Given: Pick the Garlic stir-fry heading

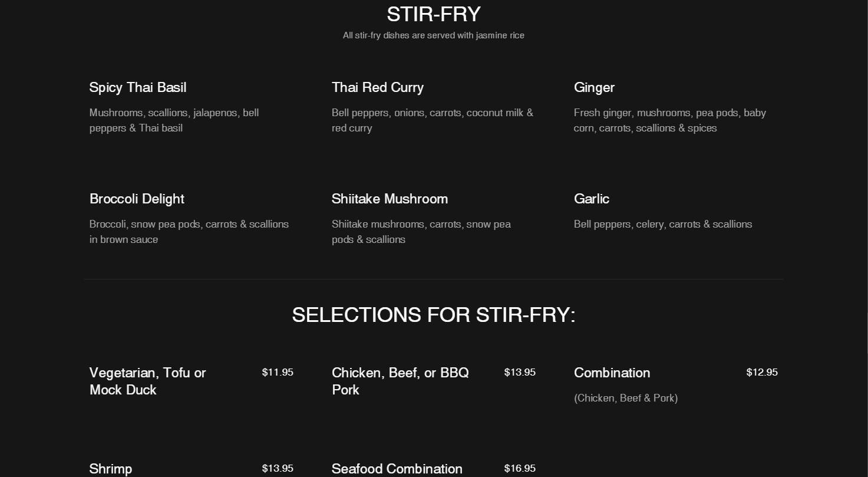Looking at the screenshot, I should [x=592, y=199].
